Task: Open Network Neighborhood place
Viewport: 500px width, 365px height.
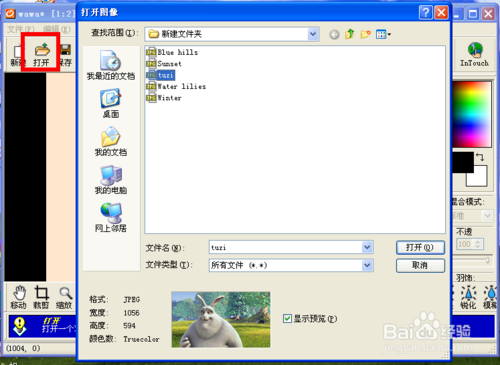Action: 111,218
